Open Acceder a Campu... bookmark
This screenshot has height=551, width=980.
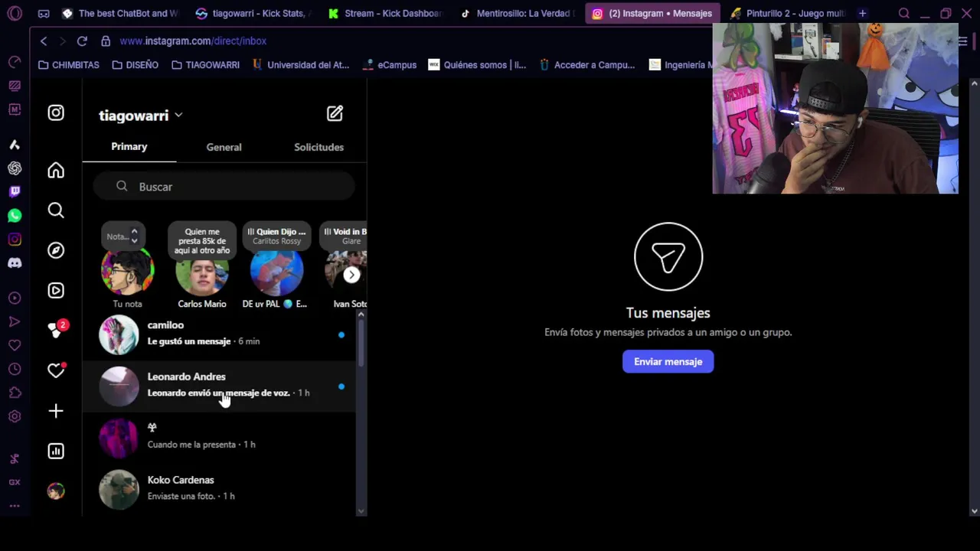coord(587,65)
